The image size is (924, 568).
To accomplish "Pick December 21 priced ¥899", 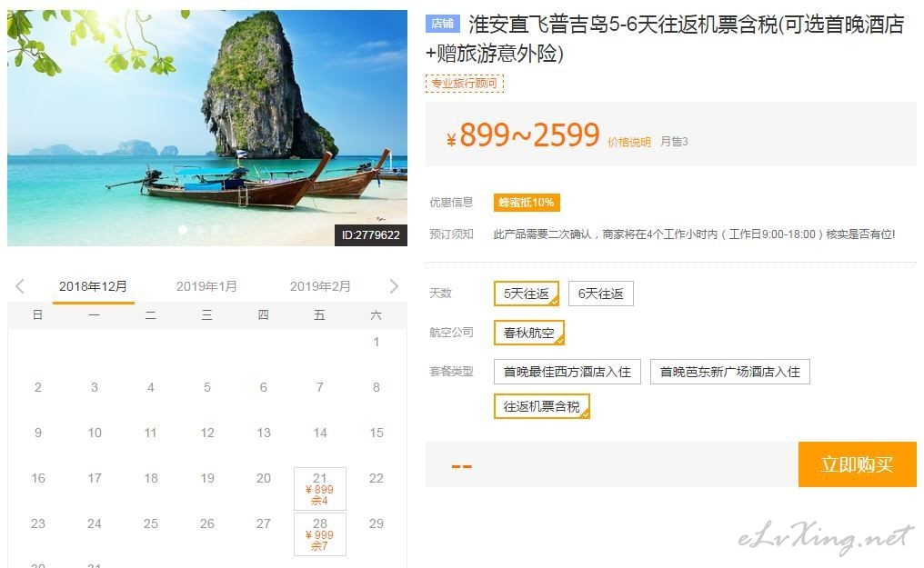I will pos(320,489).
